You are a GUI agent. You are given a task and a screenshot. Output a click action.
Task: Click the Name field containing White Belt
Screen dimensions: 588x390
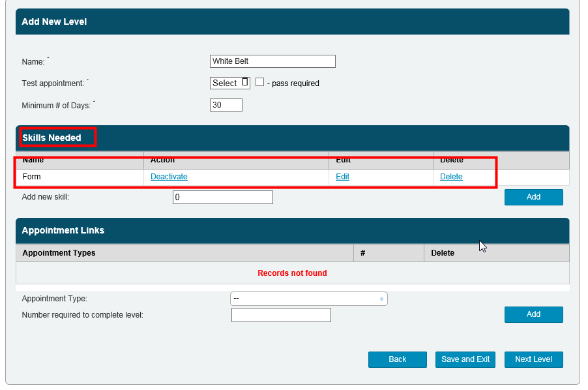click(272, 61)
